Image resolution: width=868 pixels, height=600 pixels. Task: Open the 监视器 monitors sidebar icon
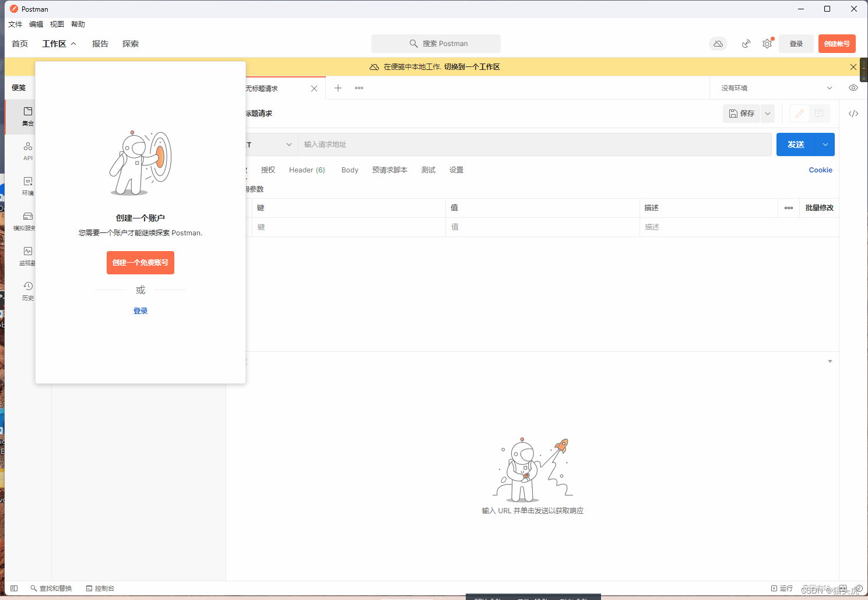point(27,256)
